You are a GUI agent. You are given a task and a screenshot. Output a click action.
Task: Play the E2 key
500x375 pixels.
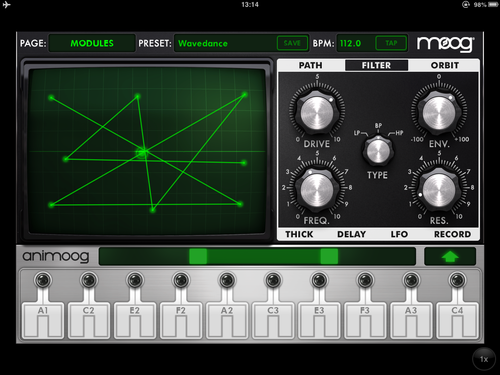coord(135,320)
